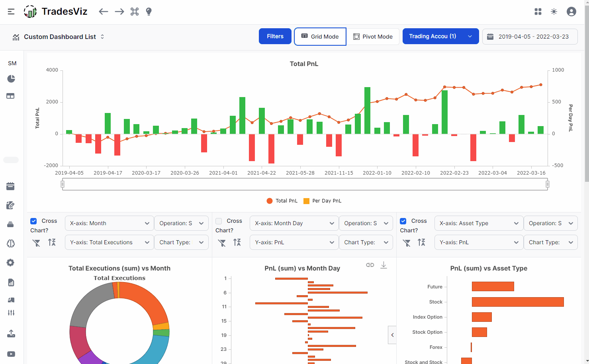The image size is (589, 364).
Task: Open the pie chart sidebar icon
Action: coord(11,79)
